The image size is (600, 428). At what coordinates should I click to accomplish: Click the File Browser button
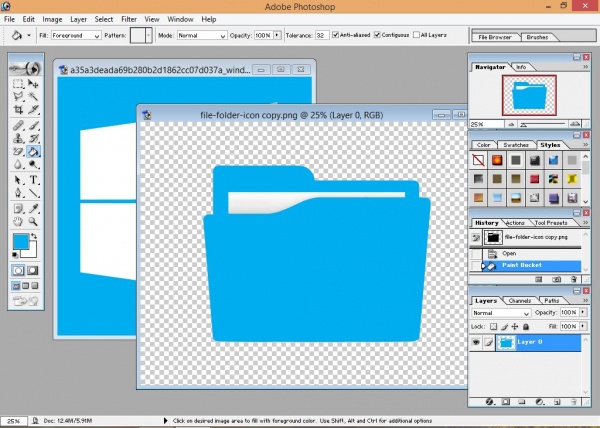[x=495, y=36]
